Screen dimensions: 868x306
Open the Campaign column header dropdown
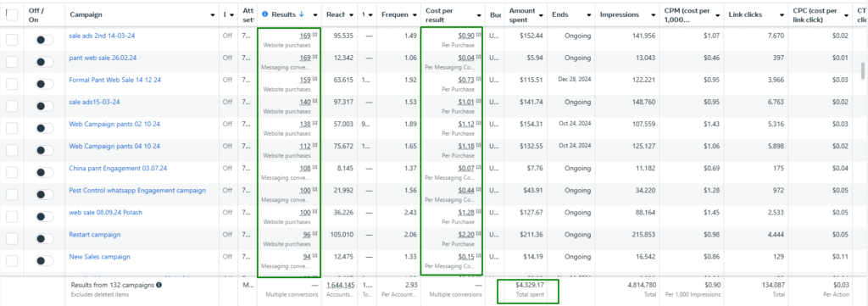(x=213, y=15)
